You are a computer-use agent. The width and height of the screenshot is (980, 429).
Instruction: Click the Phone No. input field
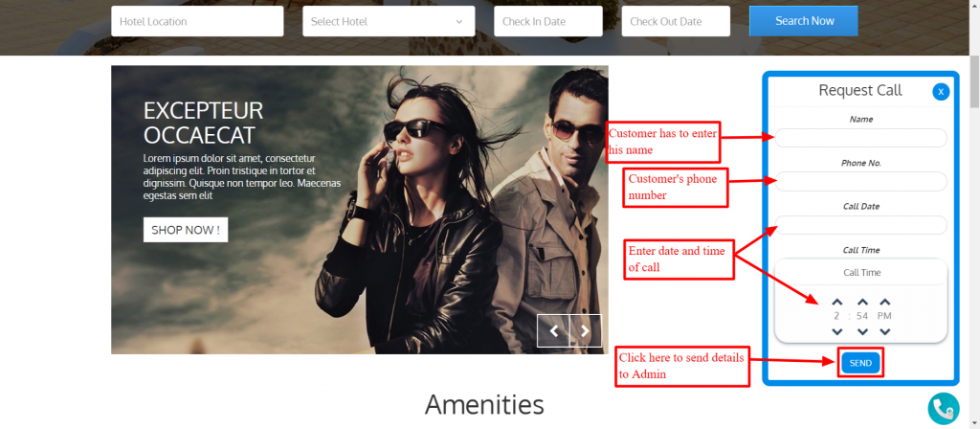[860, 181]
